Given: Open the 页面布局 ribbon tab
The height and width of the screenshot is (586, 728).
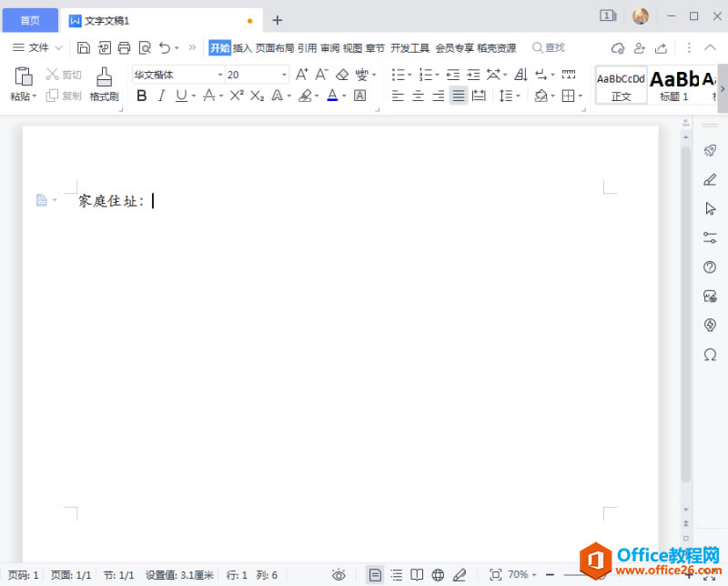Looking at the screenshot, I should tap(275, 48).
